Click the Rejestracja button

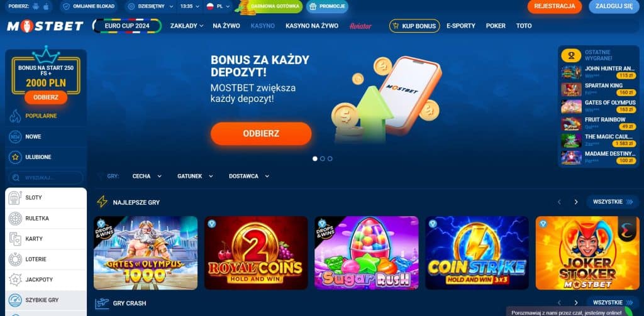pyautogui.click(x=555, y=6)
